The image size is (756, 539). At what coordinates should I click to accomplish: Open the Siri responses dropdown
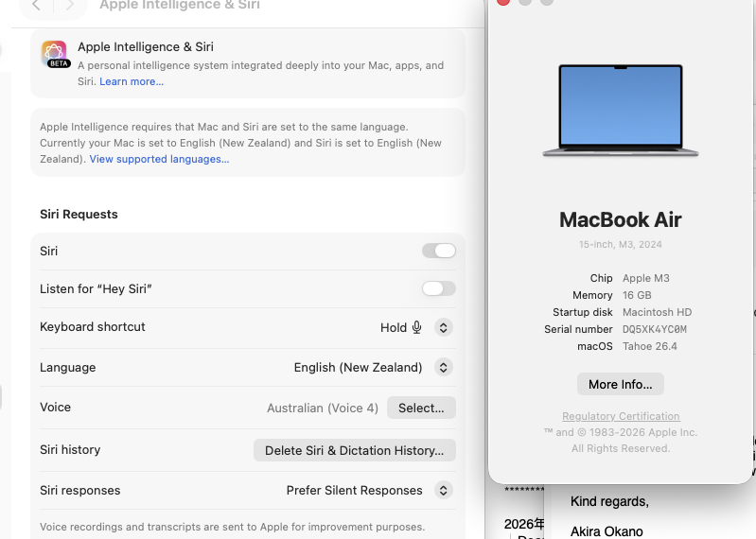click(443, 490)
